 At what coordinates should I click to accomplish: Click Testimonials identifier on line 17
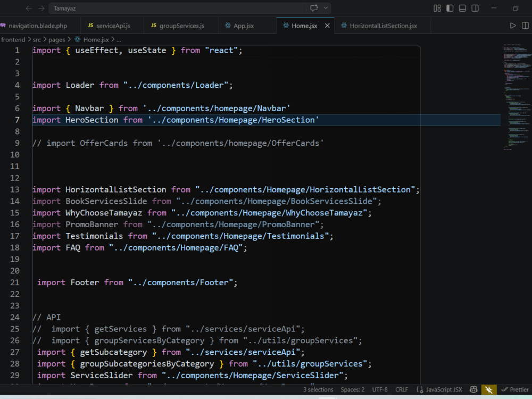[94, 236]
